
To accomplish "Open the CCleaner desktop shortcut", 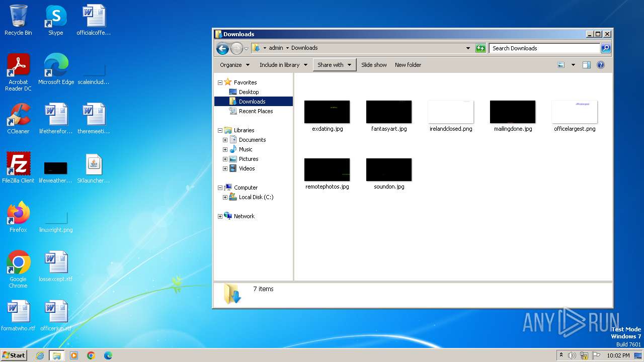I will coord(18,118).
